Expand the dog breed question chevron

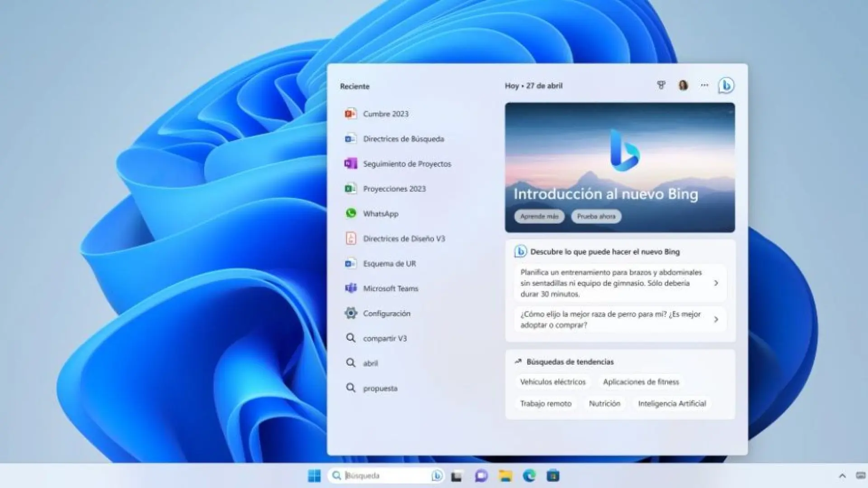pyautogui.click(x=716, y=319)
